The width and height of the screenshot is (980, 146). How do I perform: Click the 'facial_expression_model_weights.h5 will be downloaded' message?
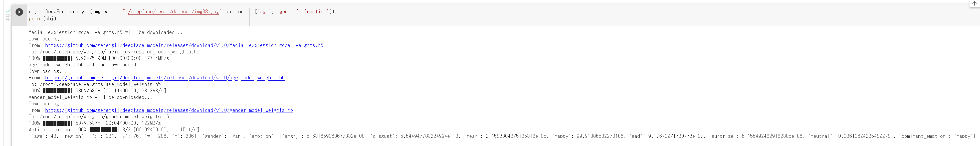pyautogui.click(x=105, y=32)
